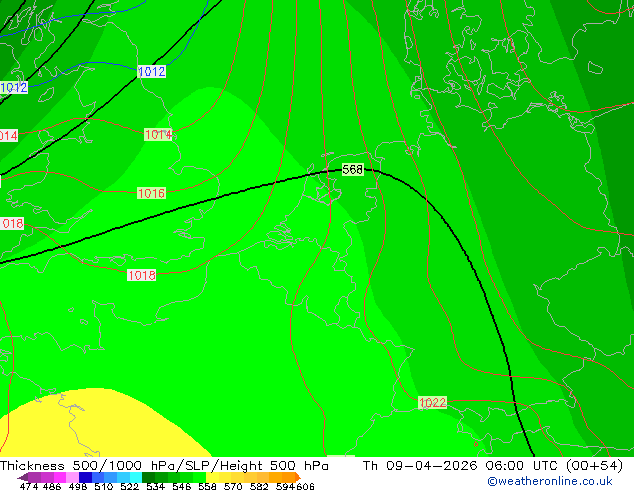The height and width of the screenshot is (490, 634).
Task: Click the dark blue legend swatch above 498
Action: tap(85, 477)
